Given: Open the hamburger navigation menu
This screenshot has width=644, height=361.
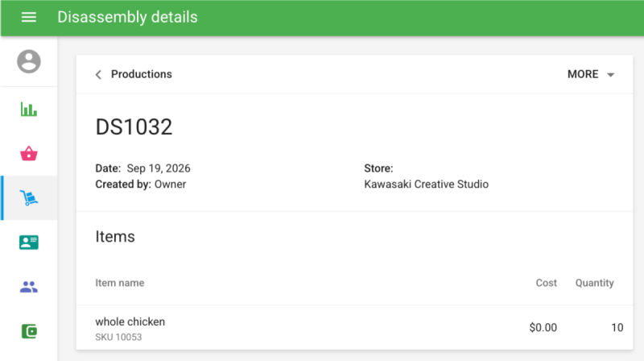Looking at the screenshot, I should pyautogui.click(x=29, y=17).
